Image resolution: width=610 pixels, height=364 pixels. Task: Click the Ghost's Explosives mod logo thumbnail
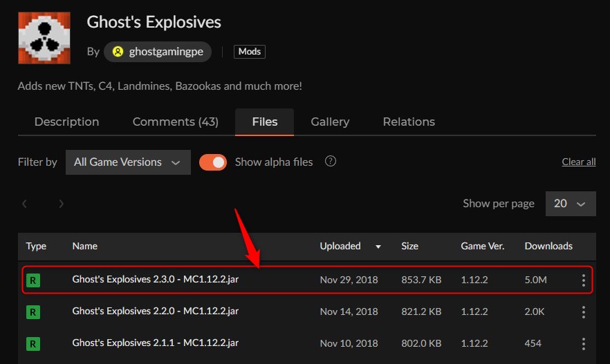[x=44, y=38]
